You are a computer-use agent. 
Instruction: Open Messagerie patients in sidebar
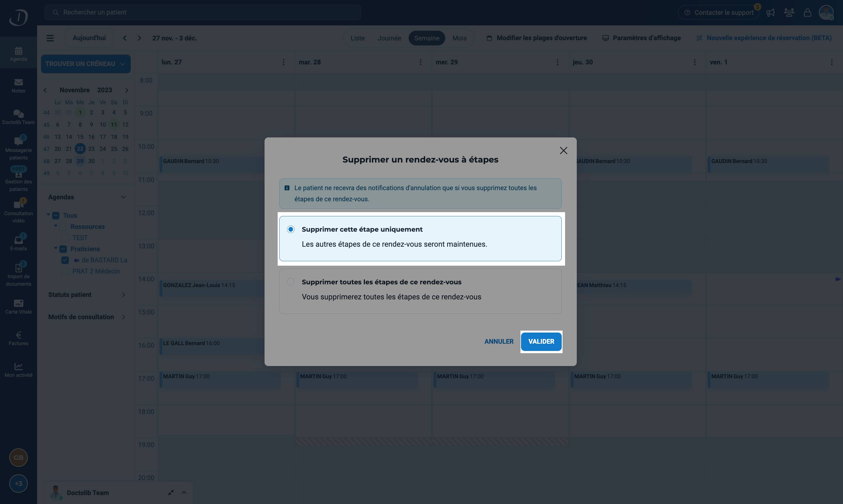(18, 148)
